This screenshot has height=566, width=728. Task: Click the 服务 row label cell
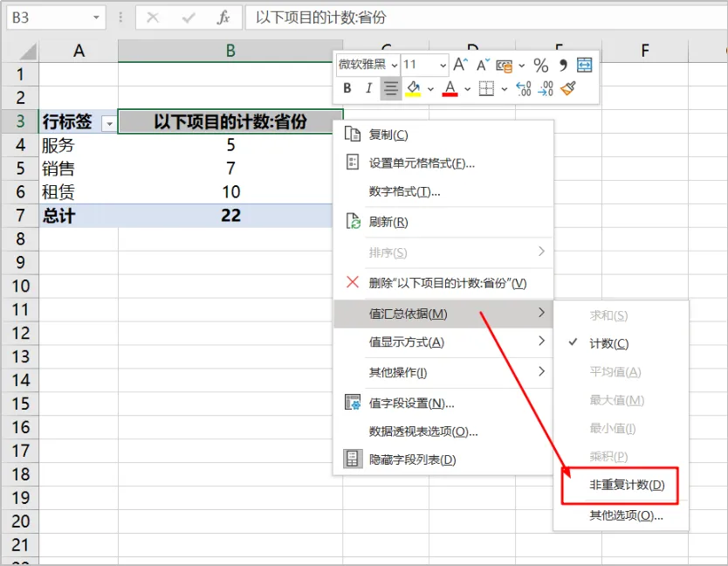[79, 145]
